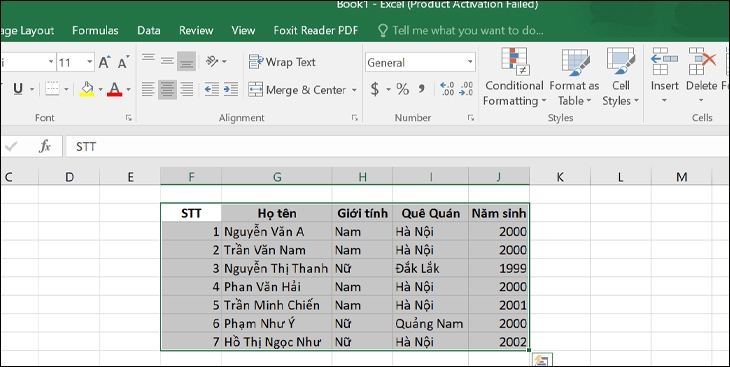
Task: Expand Merge & Center dropdown arrow
Action: [x=354, y=90]
